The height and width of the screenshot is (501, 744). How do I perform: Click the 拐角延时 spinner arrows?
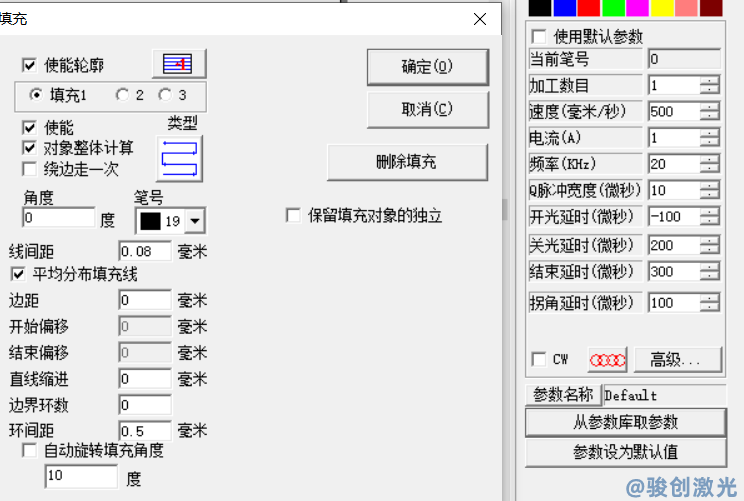pyautogui.click(x=710, y=303)
